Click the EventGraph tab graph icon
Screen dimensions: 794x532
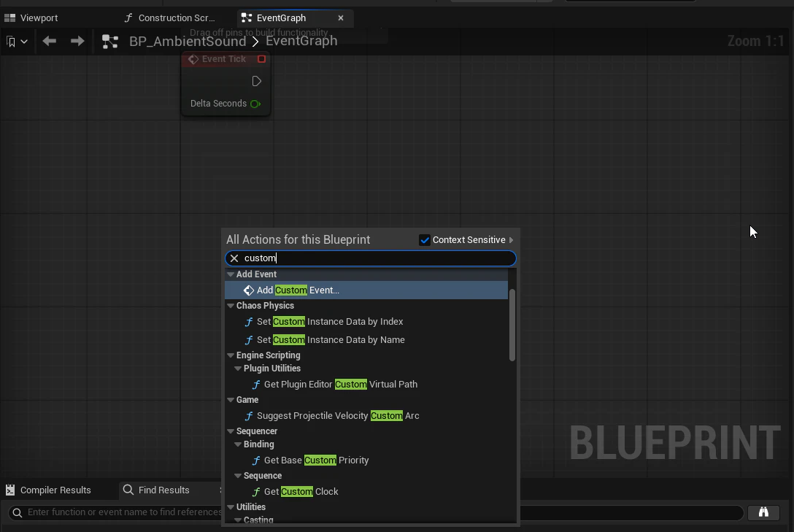click(x=247, y=18)
